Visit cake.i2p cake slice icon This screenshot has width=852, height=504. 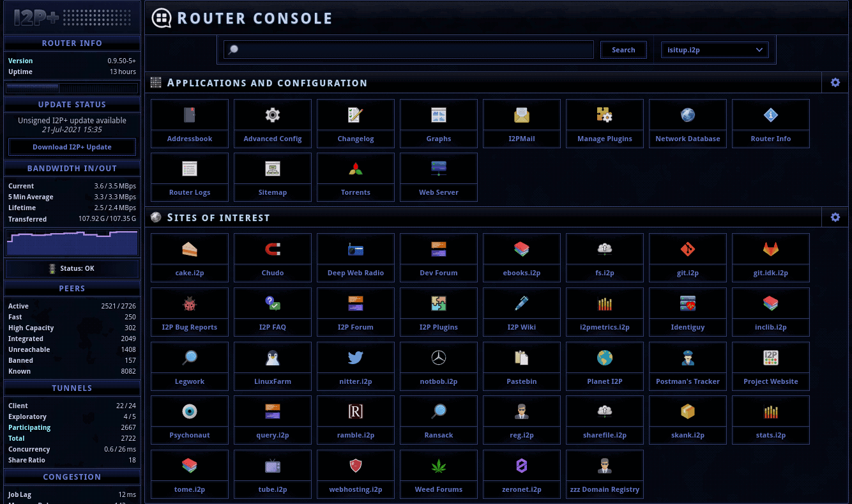click(x=190, y=249)
